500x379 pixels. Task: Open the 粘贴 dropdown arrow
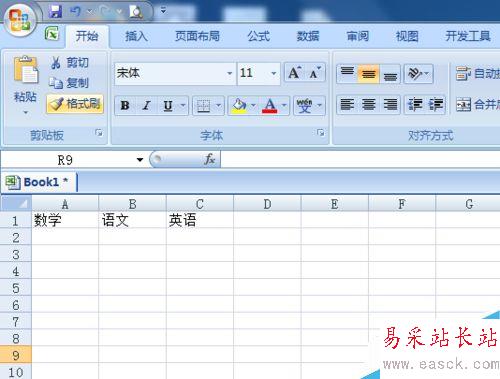pos(25,113)
